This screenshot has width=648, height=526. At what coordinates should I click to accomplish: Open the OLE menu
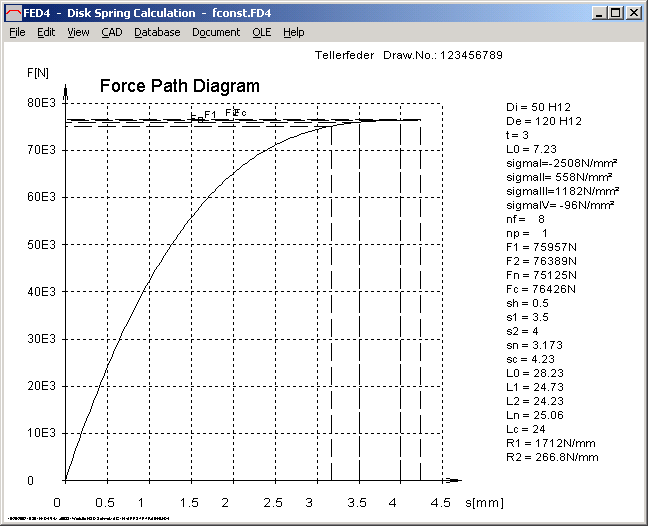coord(261,32)
